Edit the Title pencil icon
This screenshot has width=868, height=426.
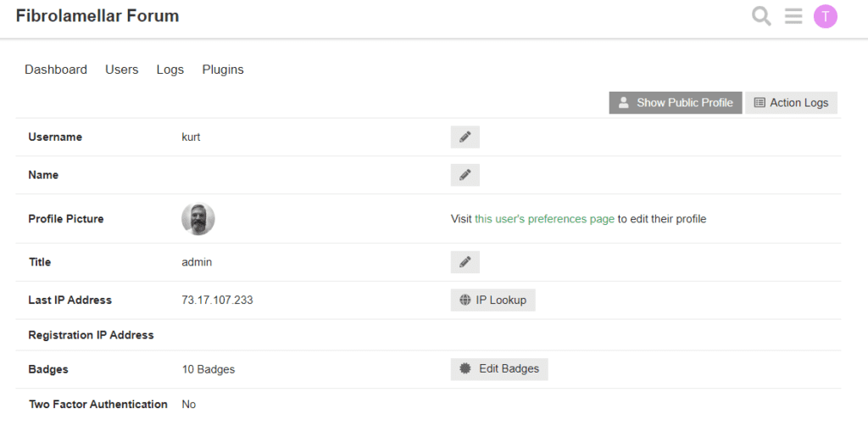pos(465,262)
